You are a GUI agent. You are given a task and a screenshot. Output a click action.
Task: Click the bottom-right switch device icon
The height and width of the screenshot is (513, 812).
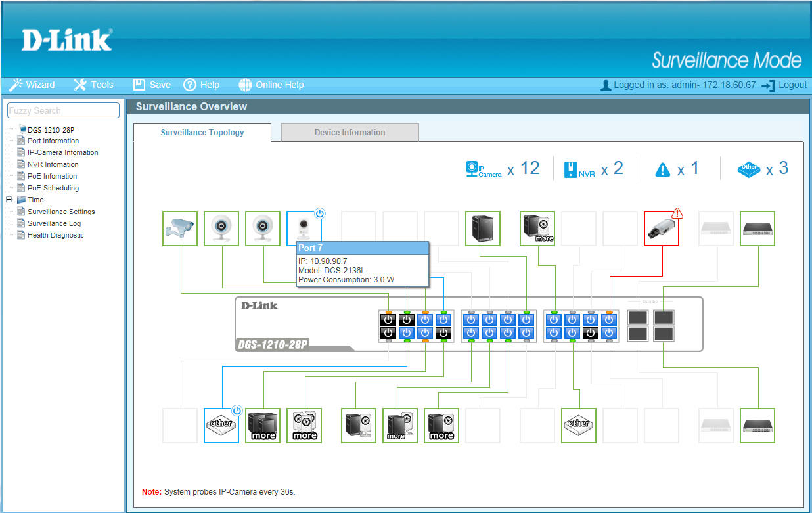[x=757, y=425]
